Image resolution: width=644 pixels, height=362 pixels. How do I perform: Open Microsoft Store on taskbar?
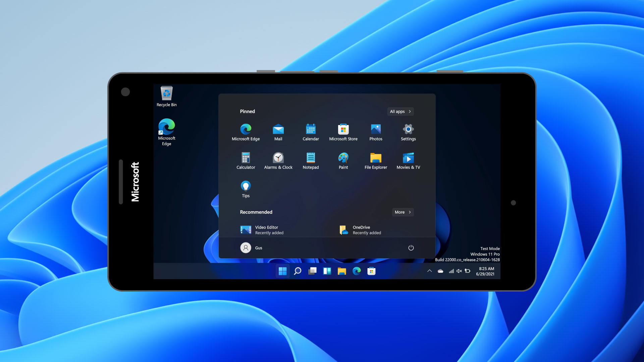point(371,271)
